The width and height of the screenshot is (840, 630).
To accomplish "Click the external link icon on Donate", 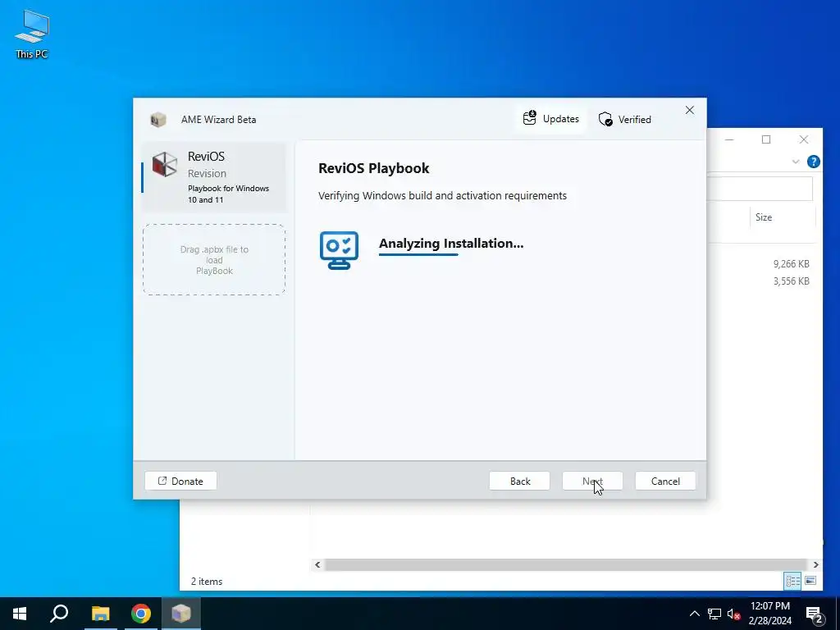I will (162, 481).
